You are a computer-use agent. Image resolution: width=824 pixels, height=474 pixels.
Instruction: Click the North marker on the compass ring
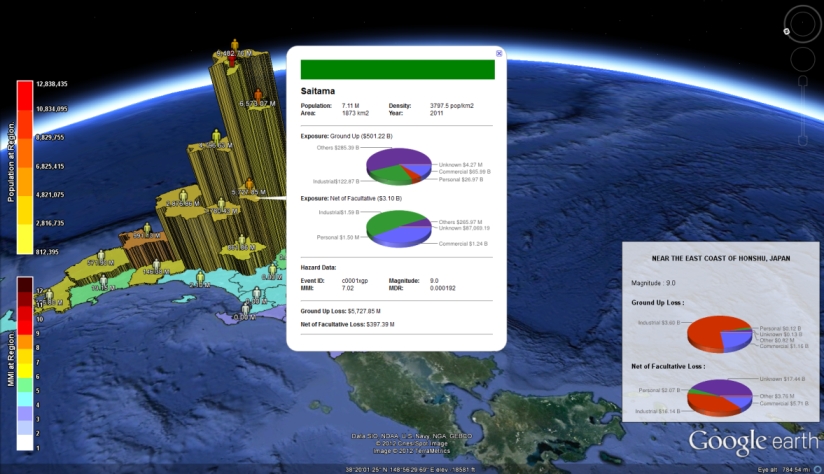tap(787, 31)
